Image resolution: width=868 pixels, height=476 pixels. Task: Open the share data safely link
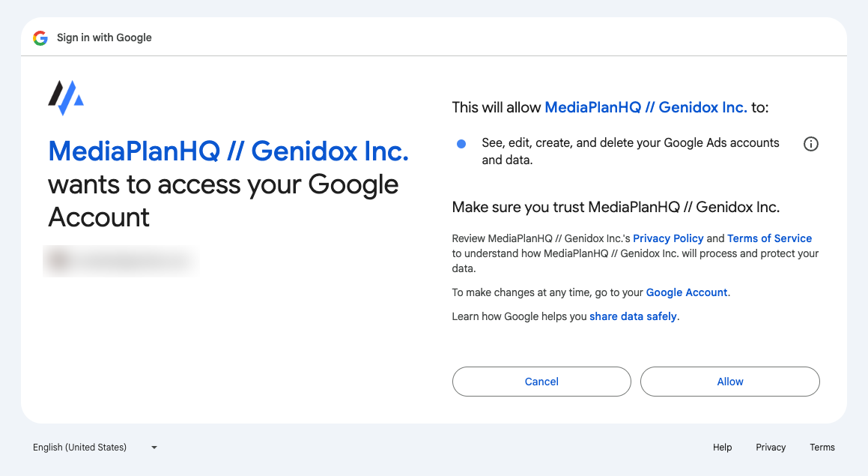(x=633, y=316)
